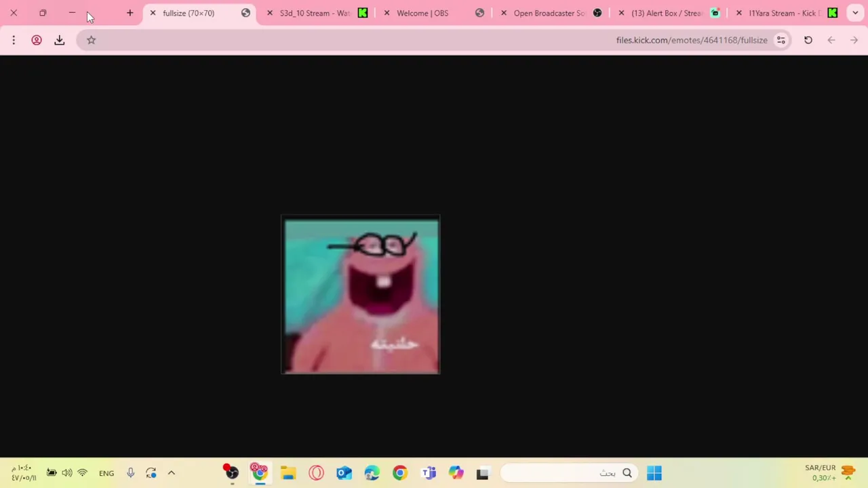
Task: Switch the ENG input language indicator
Action: click(x=106, y=473)
